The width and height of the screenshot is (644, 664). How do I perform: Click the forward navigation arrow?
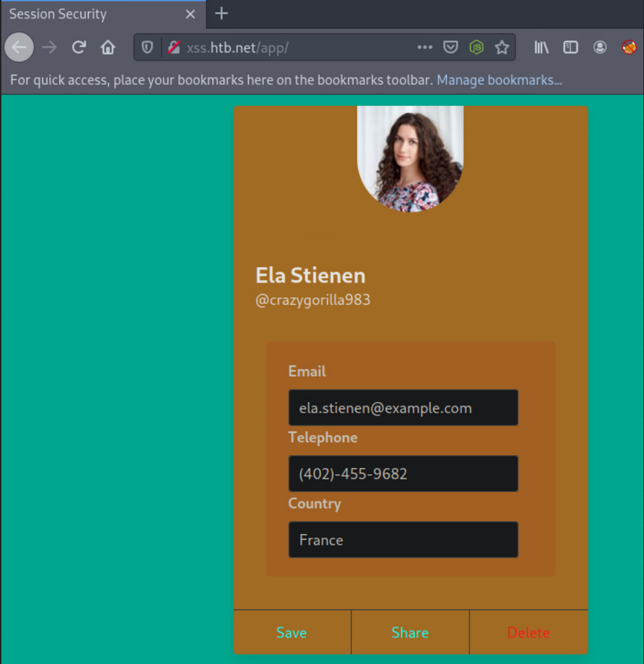[48, 47]
